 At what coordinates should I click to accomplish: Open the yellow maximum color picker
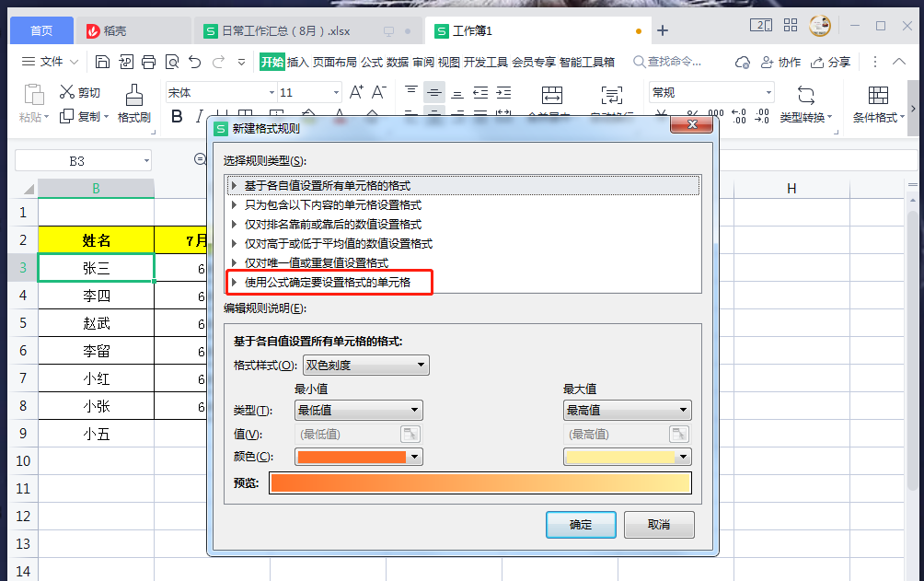[628, 457]
